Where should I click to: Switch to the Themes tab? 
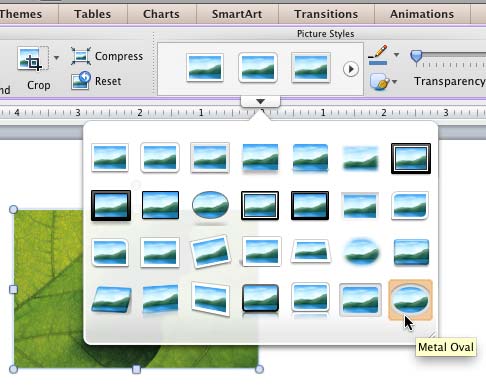coord(21,14)
